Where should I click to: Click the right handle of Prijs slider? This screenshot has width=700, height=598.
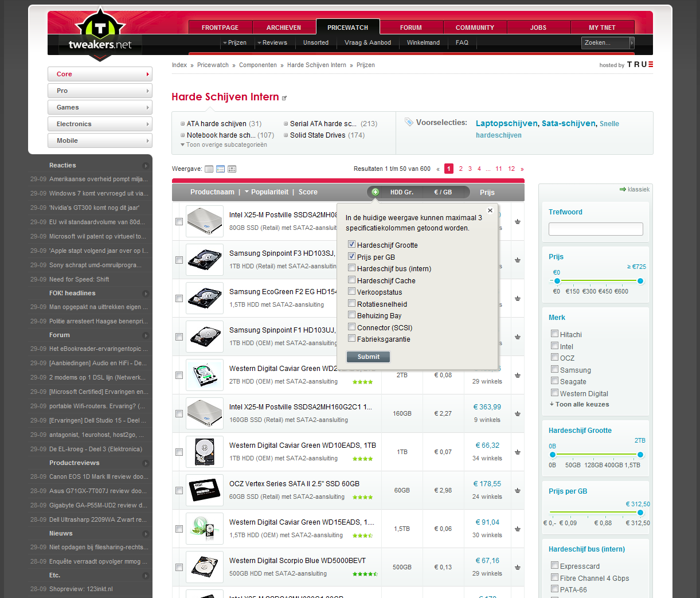(640, 281)
